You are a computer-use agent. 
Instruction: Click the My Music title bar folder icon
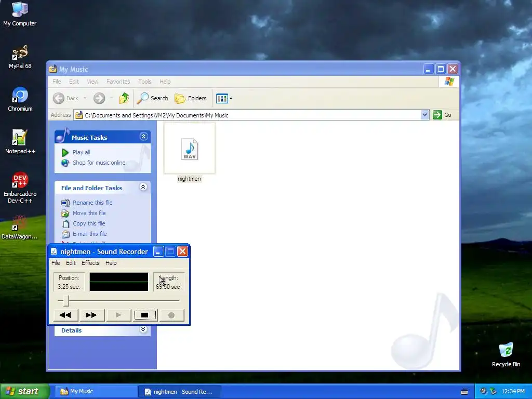(53, 69)
